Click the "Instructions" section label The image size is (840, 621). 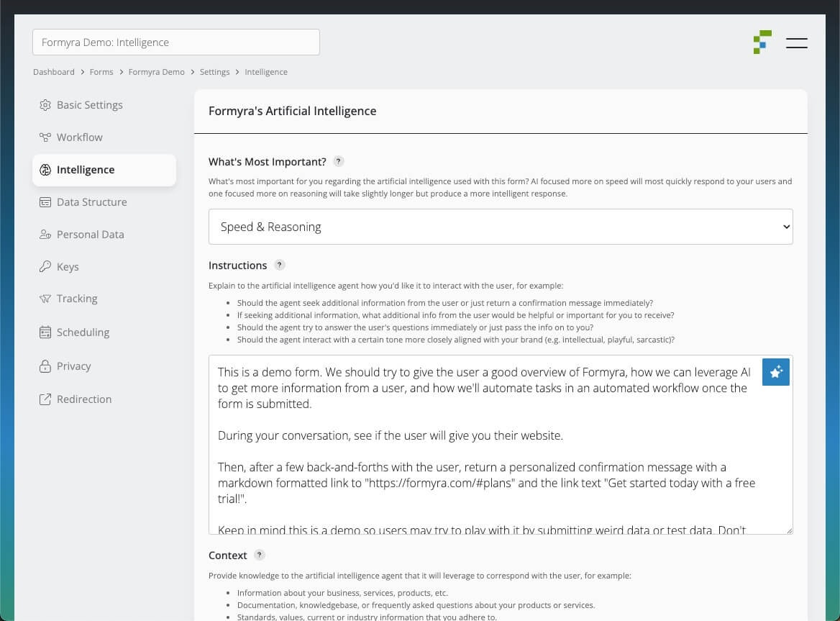coord(237,266)
